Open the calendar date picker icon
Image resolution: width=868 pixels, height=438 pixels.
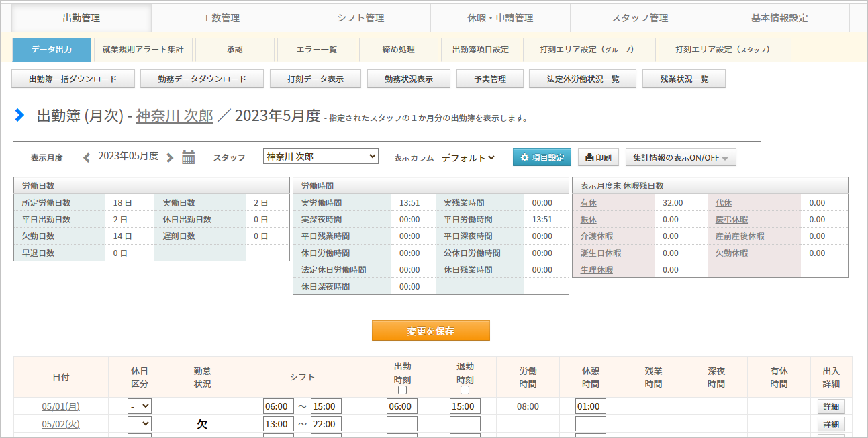[189, 157]
